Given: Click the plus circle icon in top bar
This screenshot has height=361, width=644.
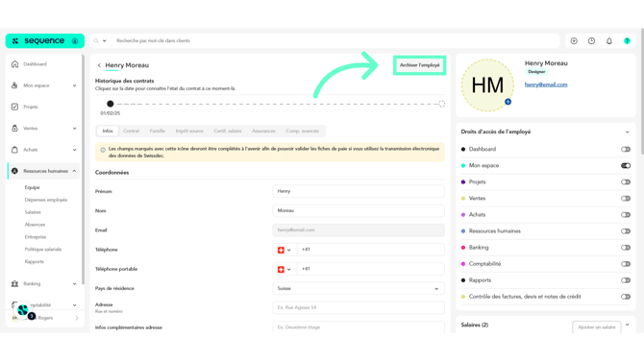Looking at the screenshot, I should coord(574,40).
